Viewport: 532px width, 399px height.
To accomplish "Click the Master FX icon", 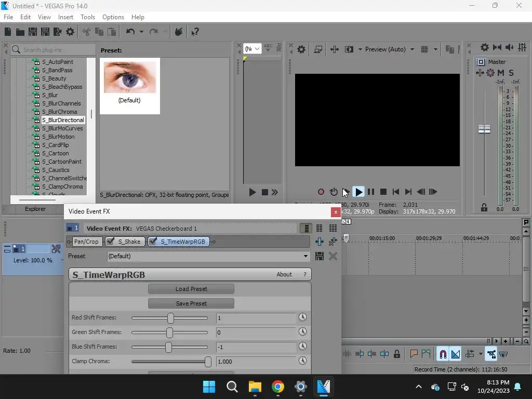I will point(480,73).
